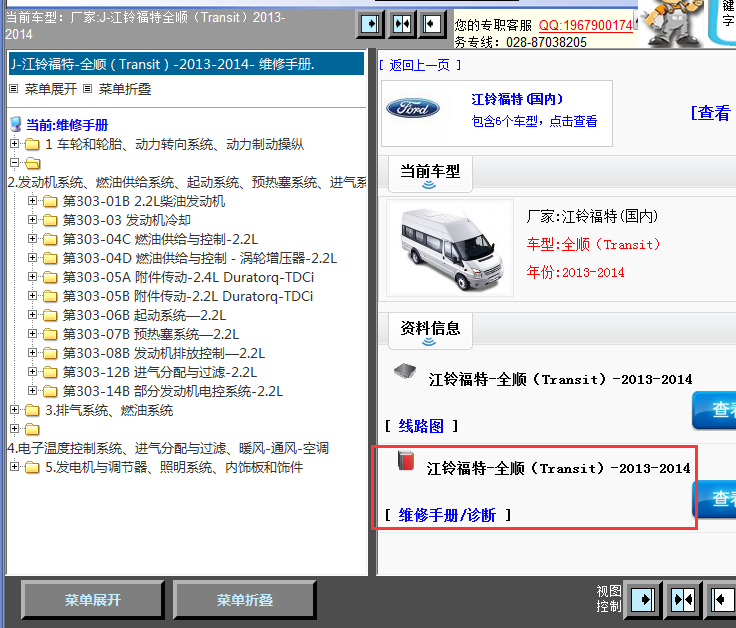The image size is (736, 628).
Task: Click the blue 查看 button beside 维修手册/诊断
Action: (714, 498)
